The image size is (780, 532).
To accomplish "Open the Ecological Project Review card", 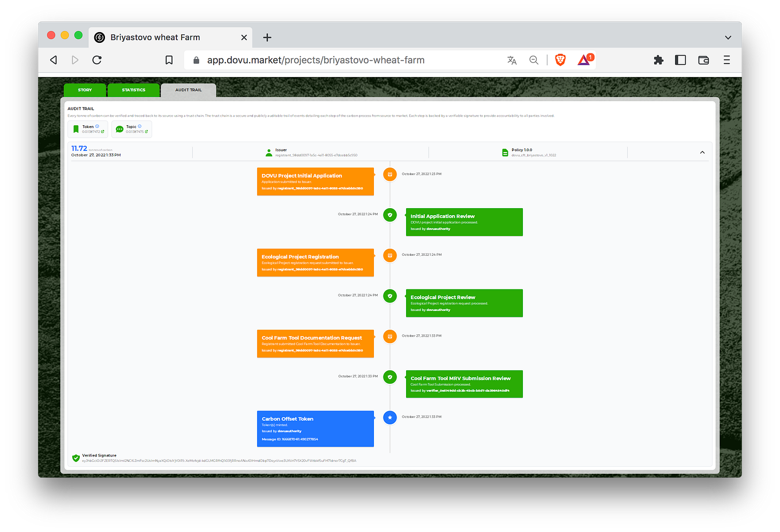I will click(x=464, y=303).
